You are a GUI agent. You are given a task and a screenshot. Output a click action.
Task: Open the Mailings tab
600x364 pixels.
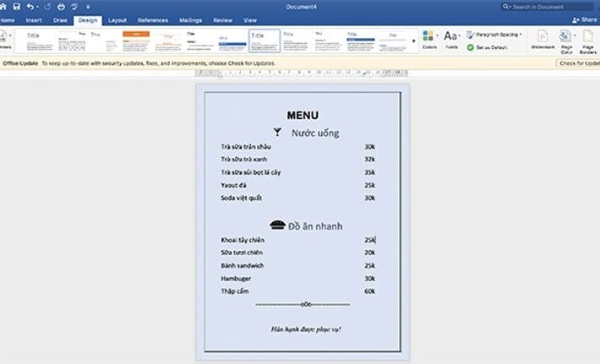click(x=190, y=20)
